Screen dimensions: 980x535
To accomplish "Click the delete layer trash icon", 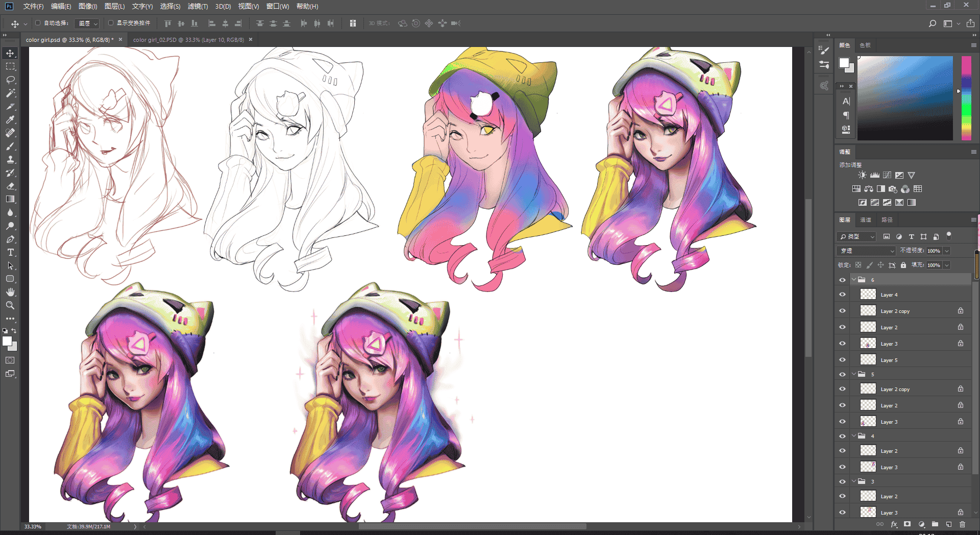I will pyautogui.click(x=962, y=524).
